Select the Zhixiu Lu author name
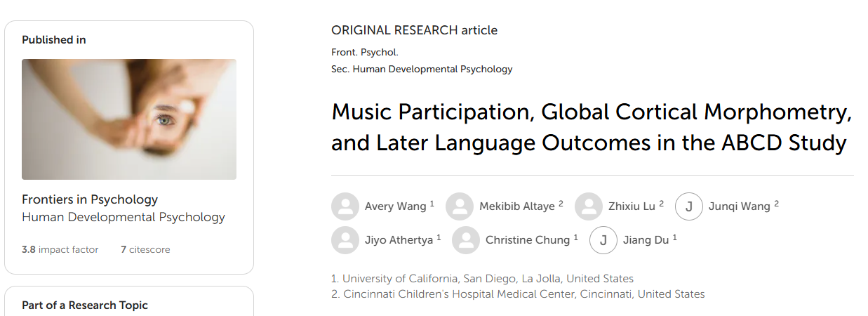Viewport: 868px width, 316px height. [x=632, y=206]
